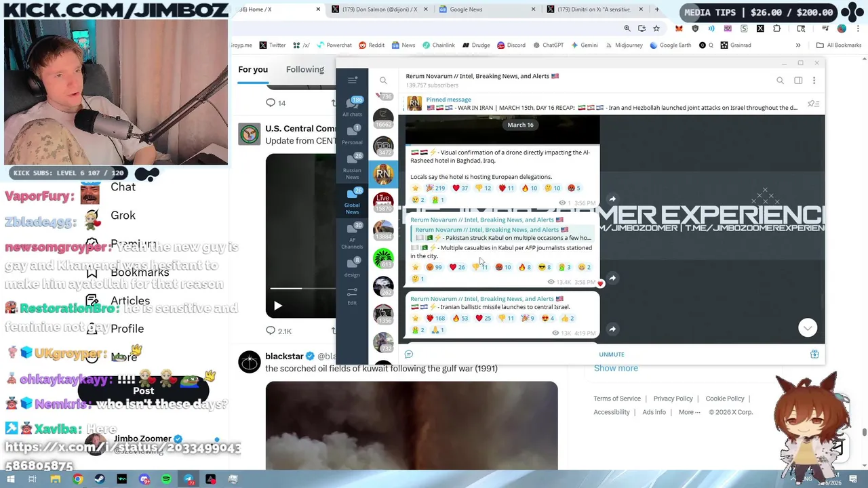Forward the Al-Rasheed hotel drone post
The image size is (868, 488).
click(x=612, y=199)
